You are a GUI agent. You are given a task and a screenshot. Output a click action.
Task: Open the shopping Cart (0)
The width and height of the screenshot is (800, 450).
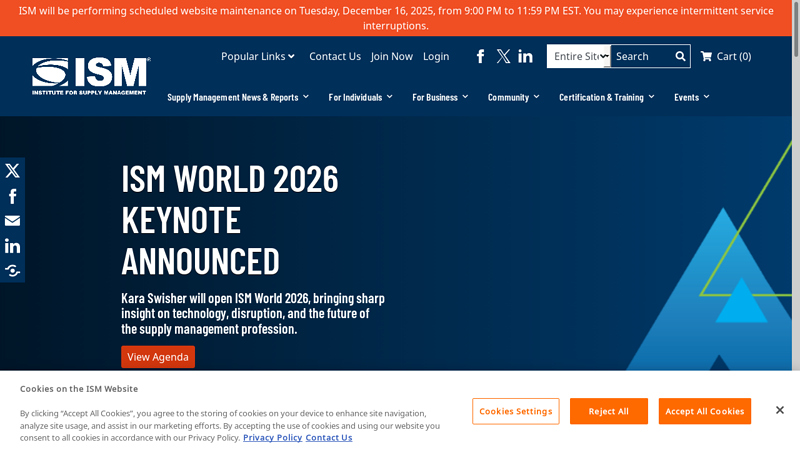click(726, 56)
